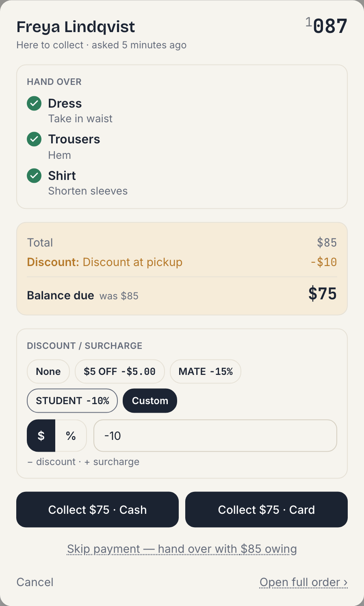This screenshot has height=606, width=364.
Task: Select the STUDENT -10% discount chip
Action: pyautogui.click(x=72, y=401)
